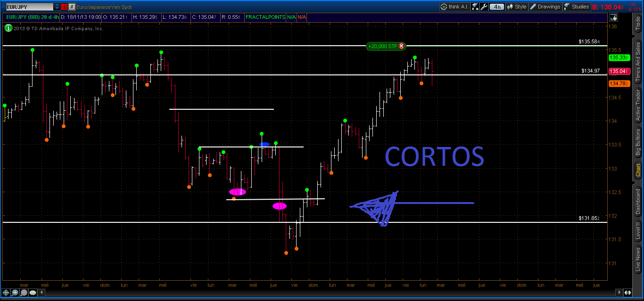
Task: Click the zoom-in magnifier at bottom left
Action: click(15, 293)
